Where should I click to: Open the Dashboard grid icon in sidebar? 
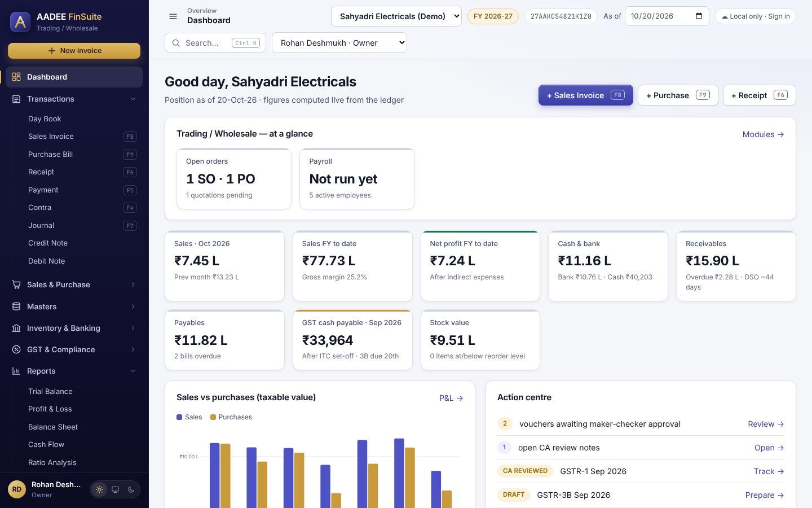(x=16, y=77)
